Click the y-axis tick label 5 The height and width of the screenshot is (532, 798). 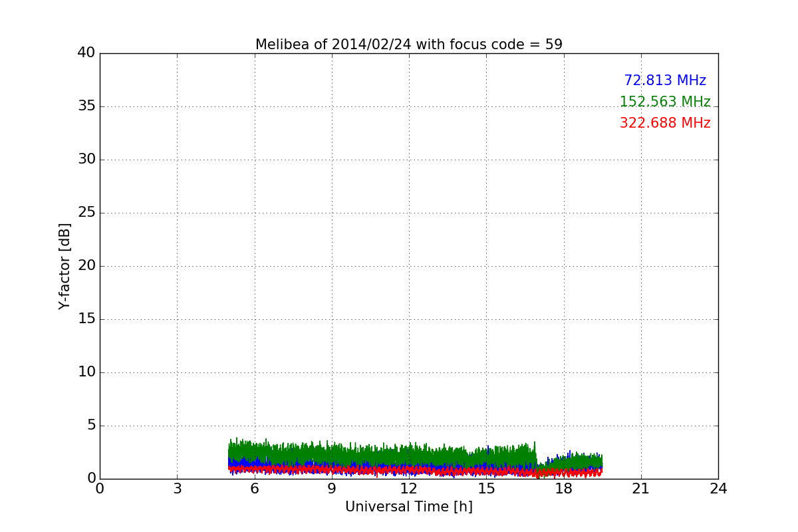(x=91, y=426)
